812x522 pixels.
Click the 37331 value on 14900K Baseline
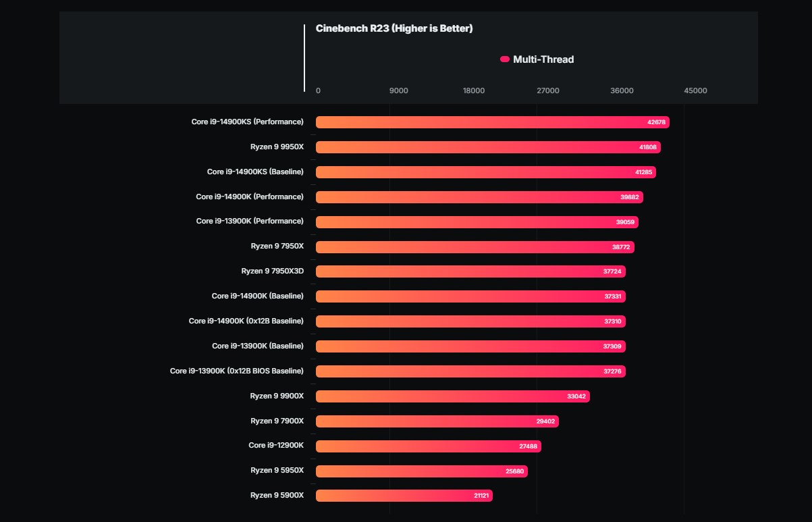614,296
